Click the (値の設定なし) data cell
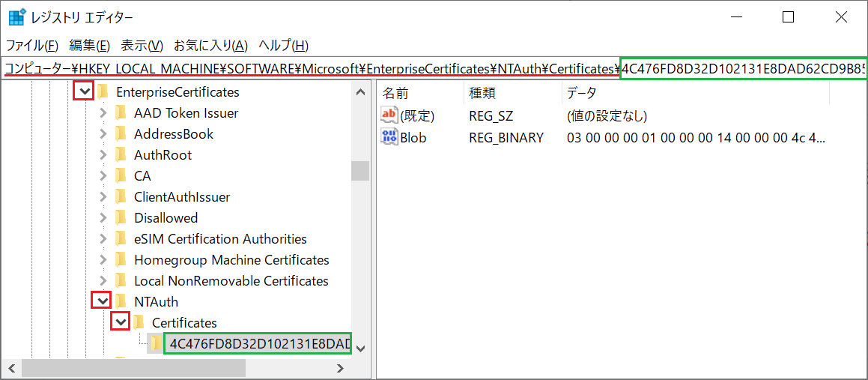 pos(607,116)
